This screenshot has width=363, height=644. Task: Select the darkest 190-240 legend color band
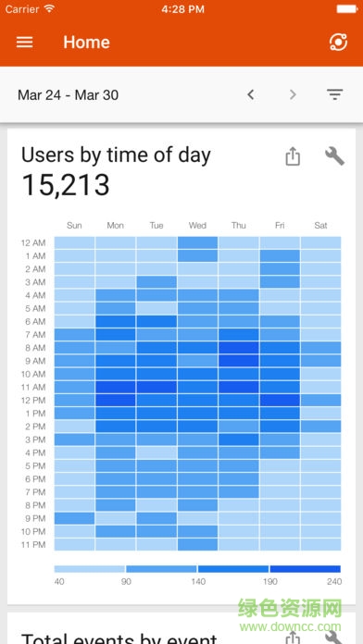point(305,569)
